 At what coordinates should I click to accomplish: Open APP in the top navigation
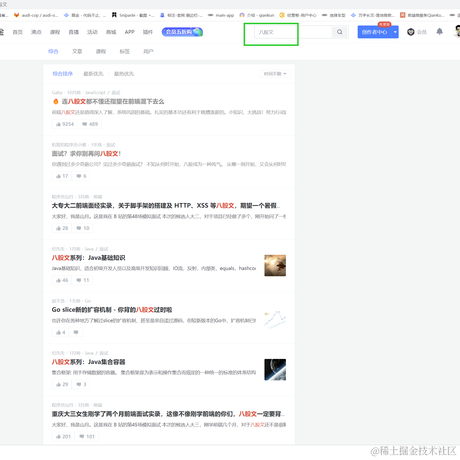click(130, 32)
